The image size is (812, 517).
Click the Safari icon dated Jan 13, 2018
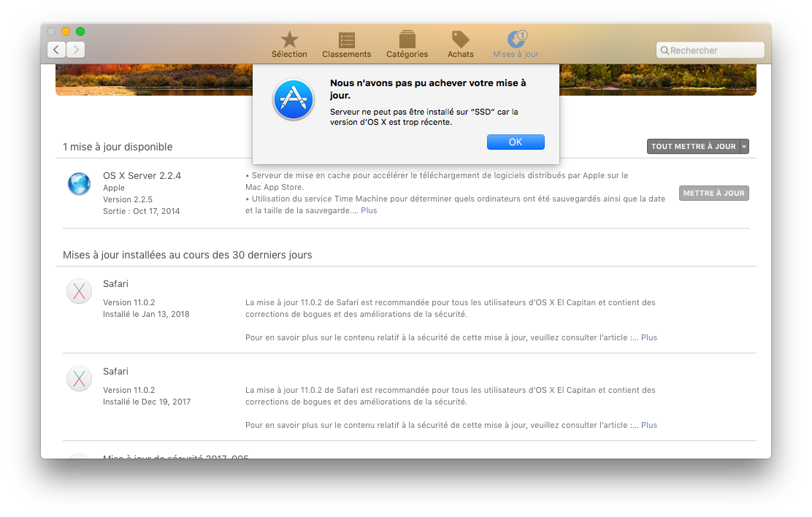point(80,291)
